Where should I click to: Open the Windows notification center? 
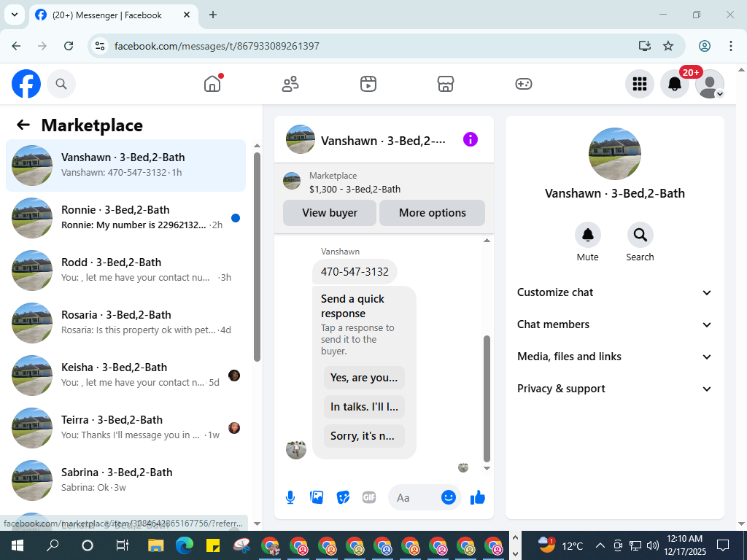click(723, 545)
